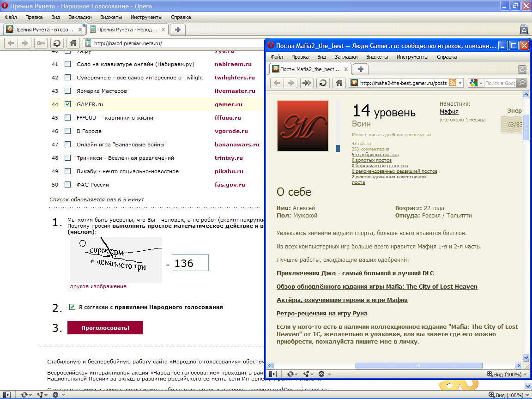Add new tab in Gamer.ru window
This screenshot has width=532, height=399.
tap(360, 69)
